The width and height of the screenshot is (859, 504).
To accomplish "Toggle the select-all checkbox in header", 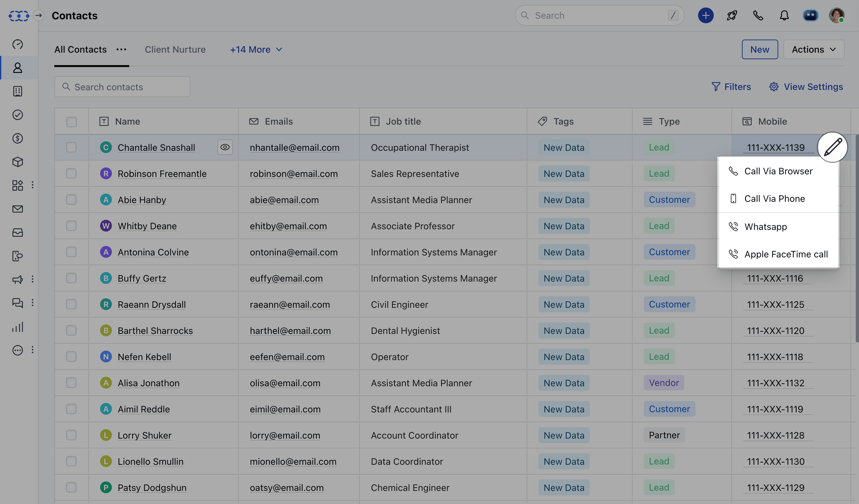I will click(71, 122).
